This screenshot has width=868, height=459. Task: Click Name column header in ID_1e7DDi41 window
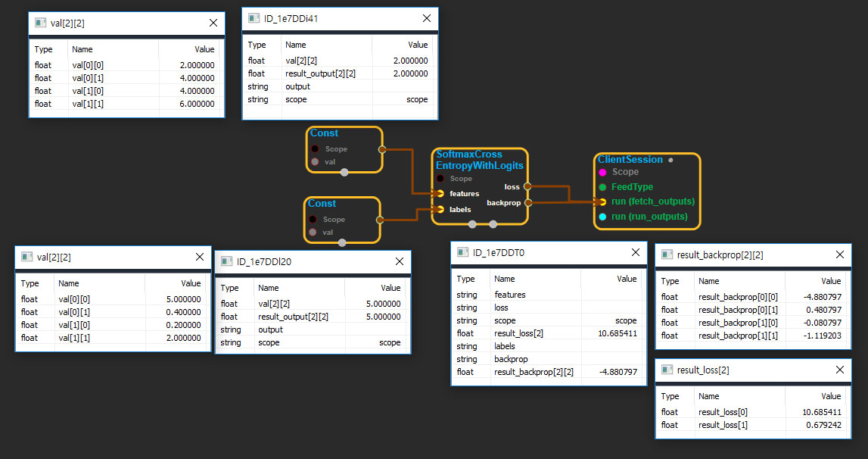pyautogui.click(x=296, y=45)
